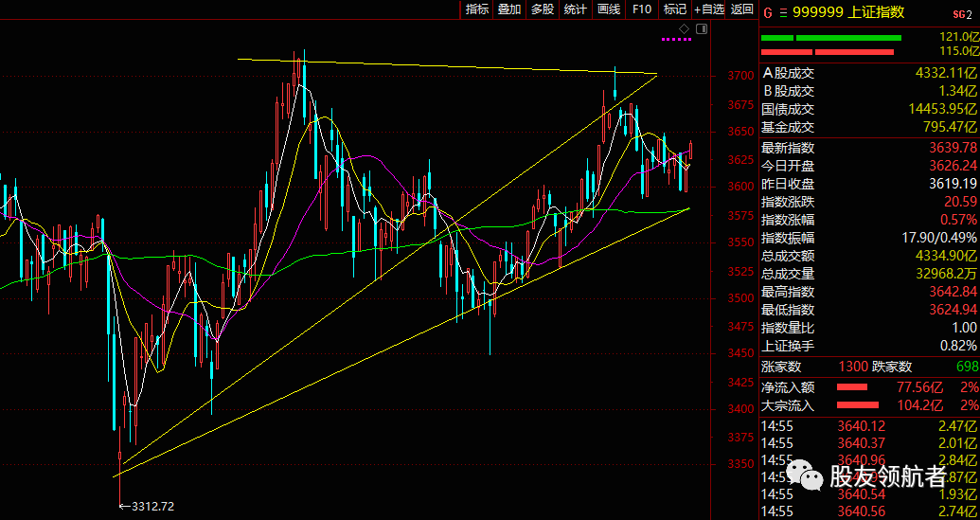
Task: Click the red G icon beside 999999
Action: 768,12
